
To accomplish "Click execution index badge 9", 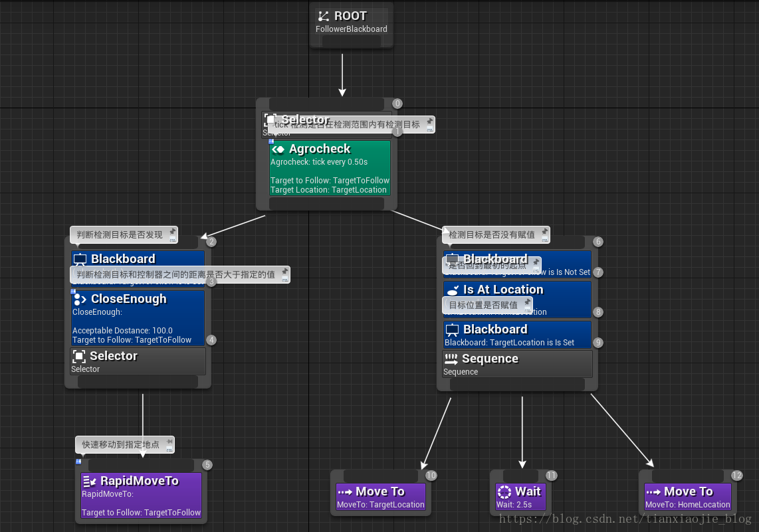I will pyautogui.click(x=598, y=343).
